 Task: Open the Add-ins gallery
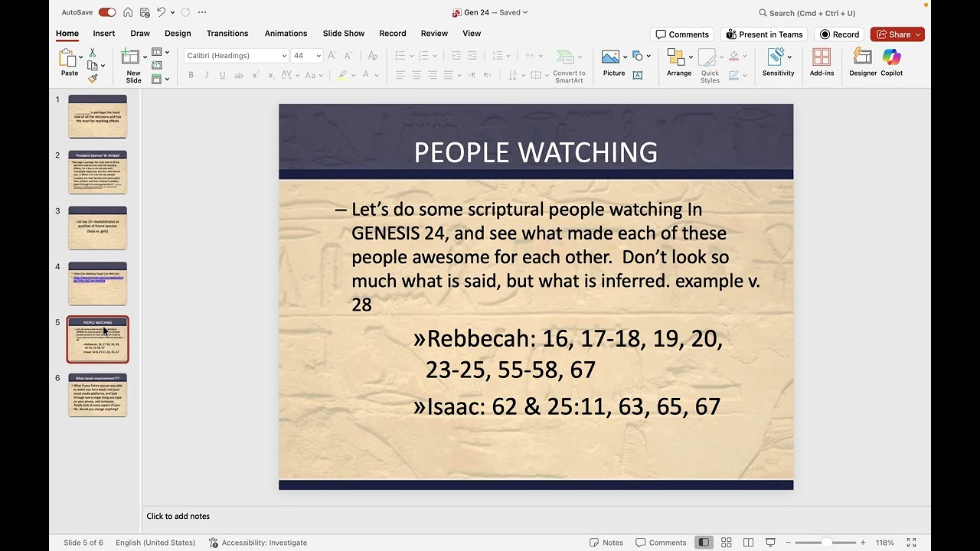(x=822, y=62)
